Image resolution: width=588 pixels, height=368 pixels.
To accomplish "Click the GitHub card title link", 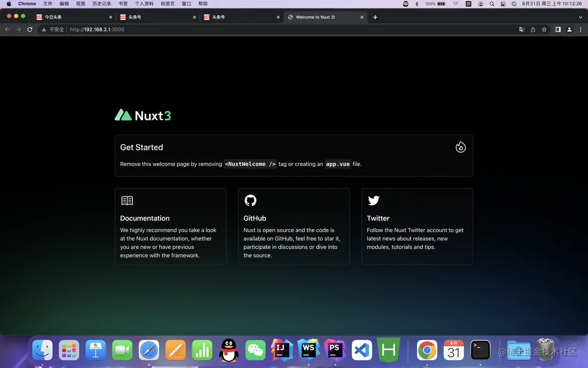I will tap(255, 218).
